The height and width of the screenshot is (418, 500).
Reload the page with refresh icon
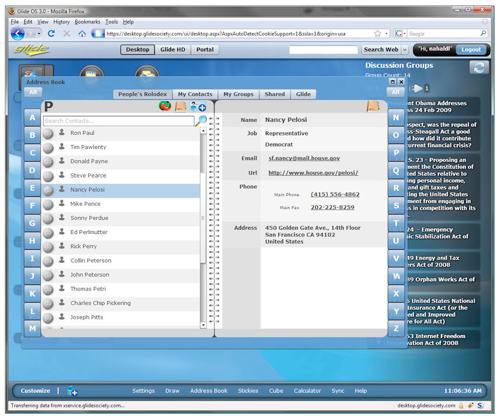click(51, 34)
